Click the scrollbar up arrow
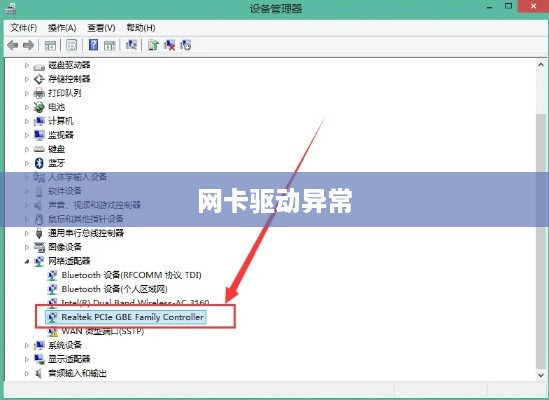This screenshot has height=400, width=549. coord(541,65)
